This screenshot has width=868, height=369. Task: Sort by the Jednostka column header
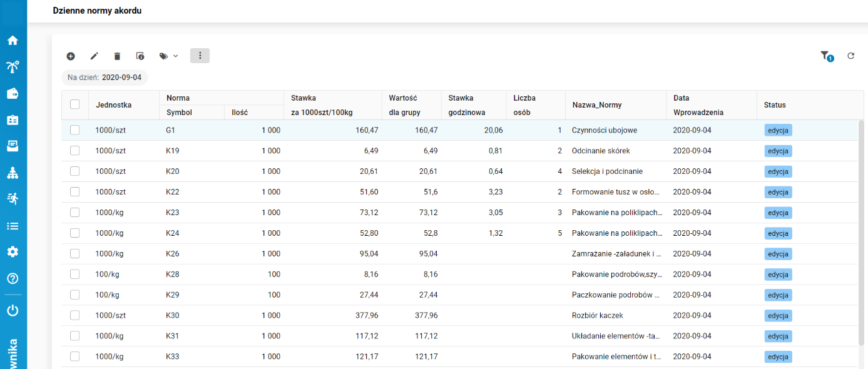(x=113, y=105)
